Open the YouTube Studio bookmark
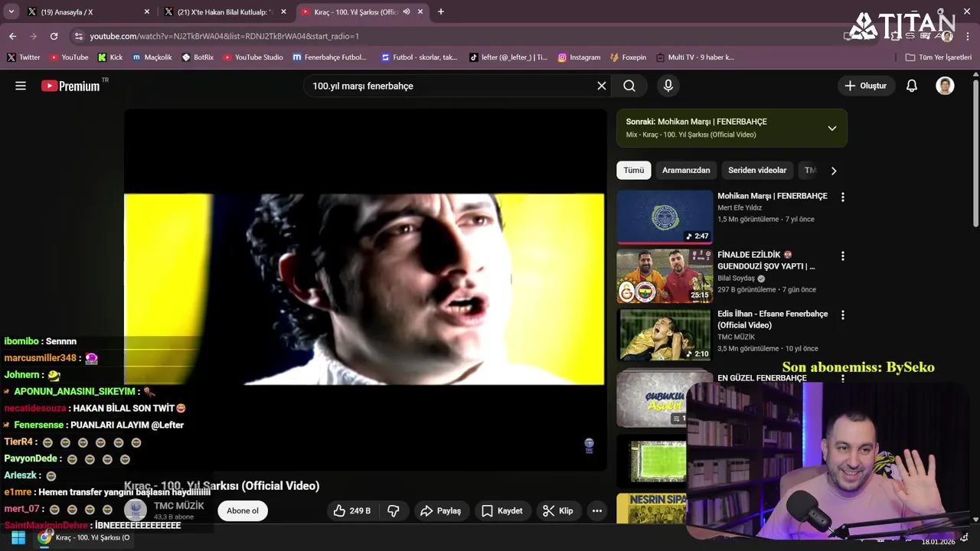 click(253, 57)
